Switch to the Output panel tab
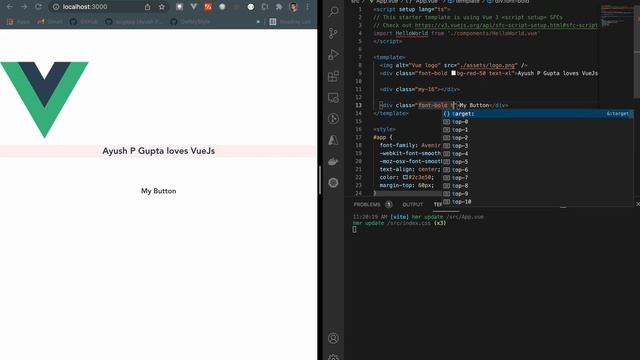 tap(413, 204)
